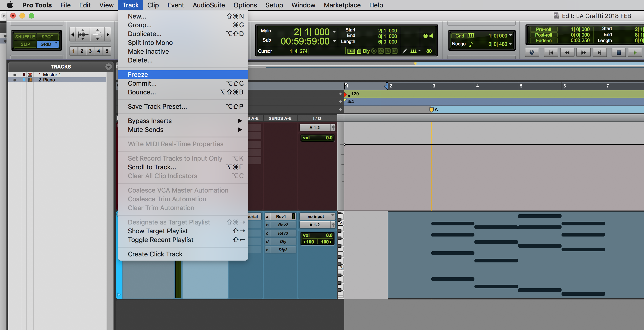Open the Clip menu in menu bar
This screenshot has height=330, width=644.
[x=153, y=5]
